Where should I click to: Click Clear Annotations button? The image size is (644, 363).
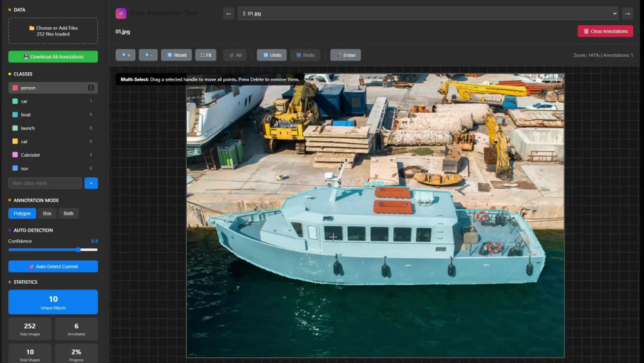point(605,31)
